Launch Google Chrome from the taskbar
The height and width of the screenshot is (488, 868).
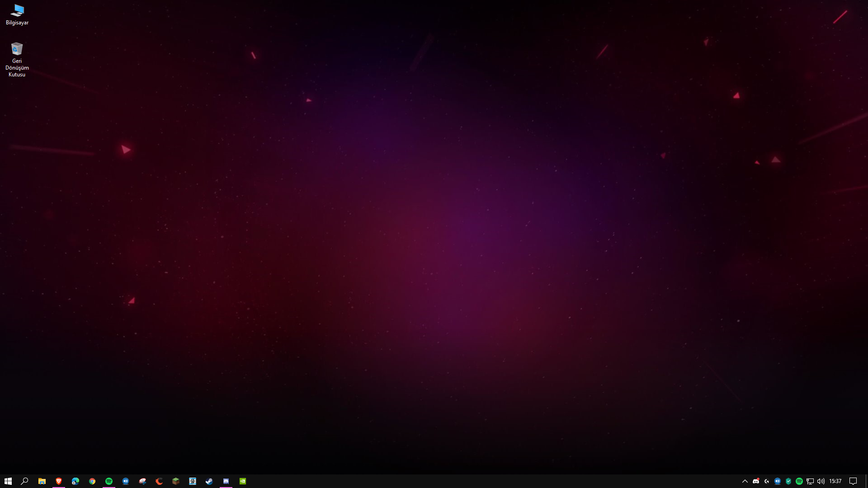tap(92, 481)
